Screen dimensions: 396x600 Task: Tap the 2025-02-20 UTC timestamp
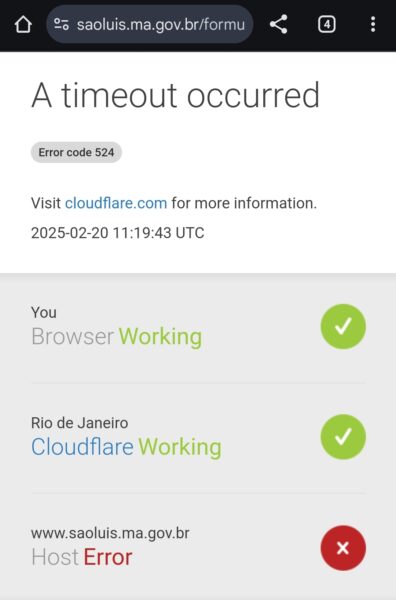117,233
